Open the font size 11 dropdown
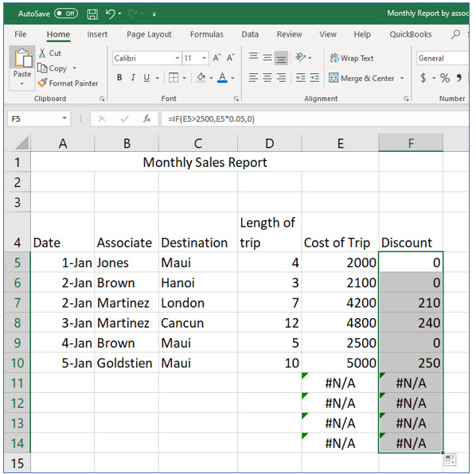Viewport: 476px width, 474px height. click(205, 58)
